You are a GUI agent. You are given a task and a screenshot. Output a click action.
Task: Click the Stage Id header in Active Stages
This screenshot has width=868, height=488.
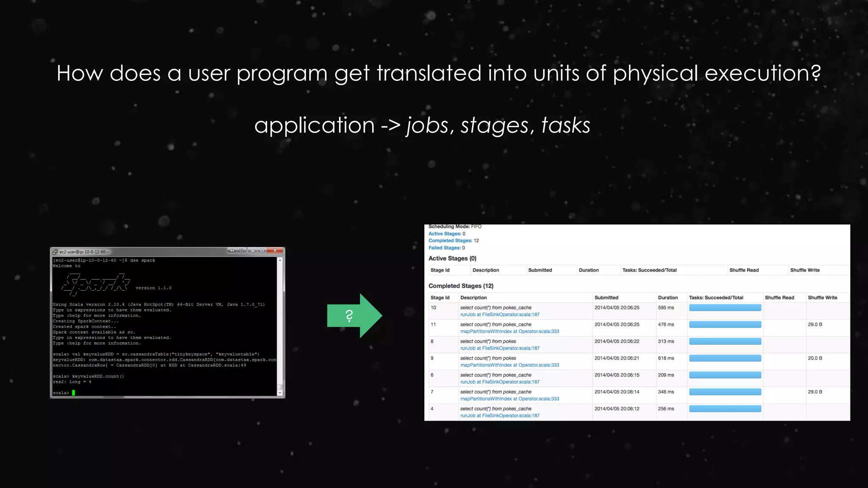(440, 270)
